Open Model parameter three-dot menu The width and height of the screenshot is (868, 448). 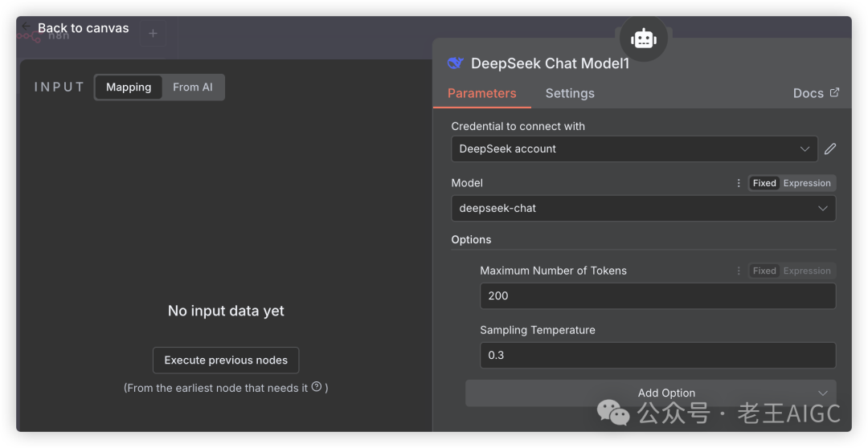[x=739, y=183]
